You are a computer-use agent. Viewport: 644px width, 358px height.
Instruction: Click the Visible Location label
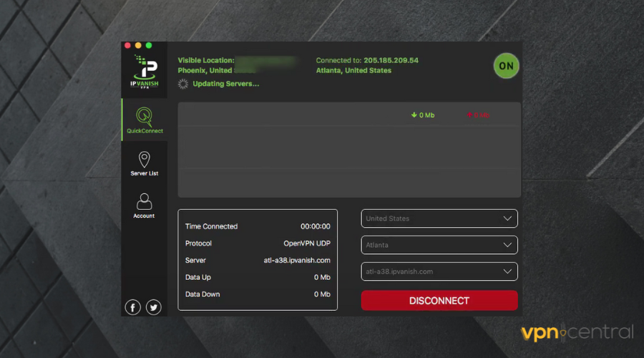[x=206, y=60]
